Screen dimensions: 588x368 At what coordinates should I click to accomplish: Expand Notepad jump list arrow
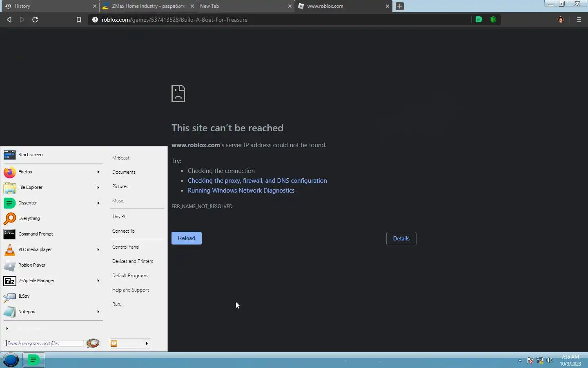[x=98, y=312]
